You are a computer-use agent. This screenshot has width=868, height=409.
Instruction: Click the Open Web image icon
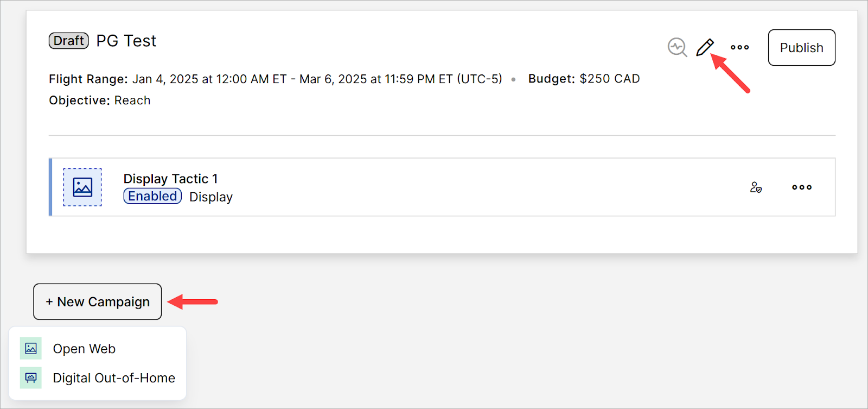pyautogui.click(x=31, y=349)
